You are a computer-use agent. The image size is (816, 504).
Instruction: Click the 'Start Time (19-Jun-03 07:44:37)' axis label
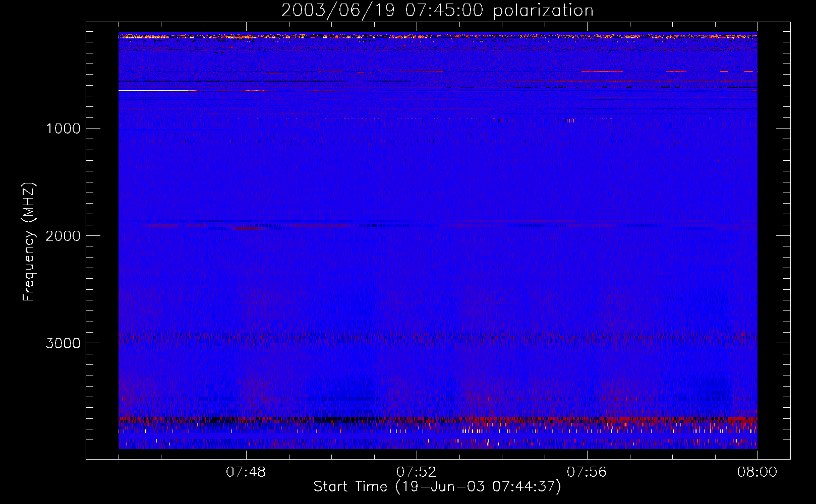point(437,487)
